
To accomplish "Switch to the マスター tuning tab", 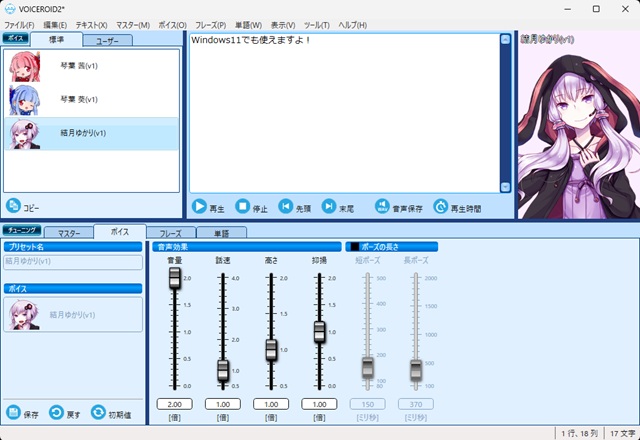I will 69,232.
